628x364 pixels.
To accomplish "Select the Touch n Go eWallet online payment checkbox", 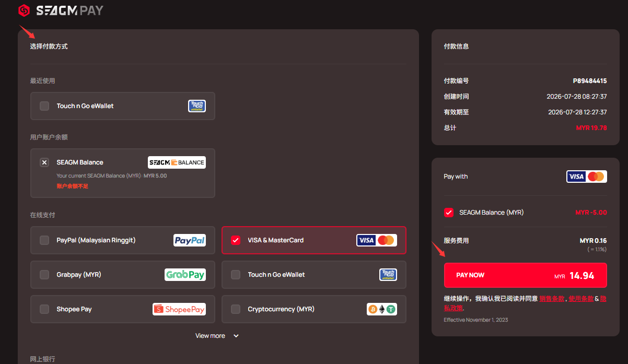I will pyautogui.click(x=236, y=275).
